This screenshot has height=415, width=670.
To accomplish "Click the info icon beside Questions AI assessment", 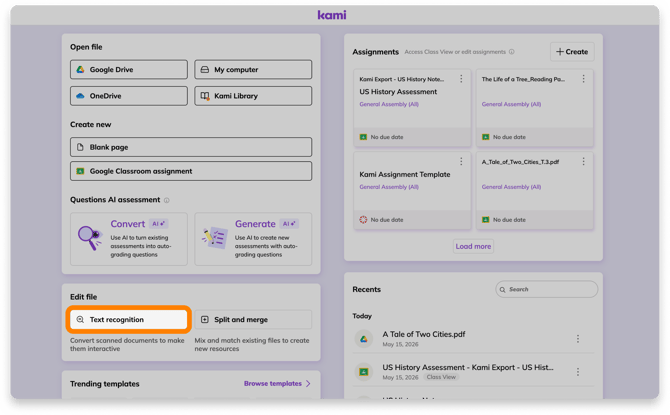I will coord(167,200).
